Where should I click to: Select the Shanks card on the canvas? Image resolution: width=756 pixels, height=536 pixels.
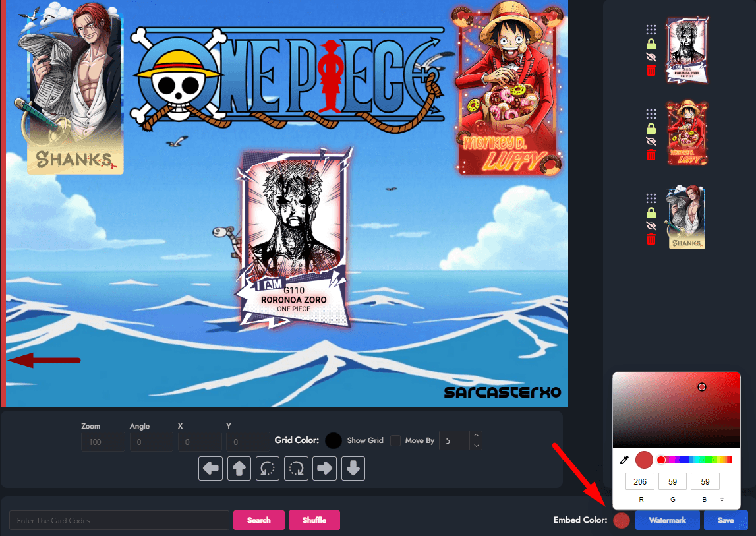[70, 89]
